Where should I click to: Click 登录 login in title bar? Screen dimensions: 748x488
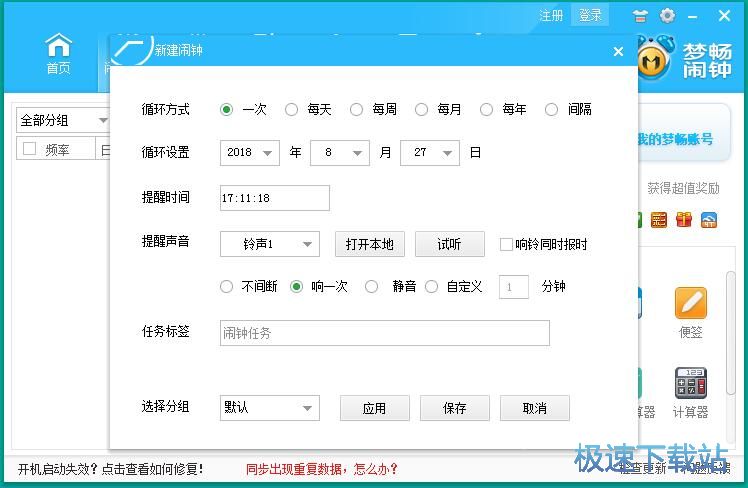(x=590, y=15)
